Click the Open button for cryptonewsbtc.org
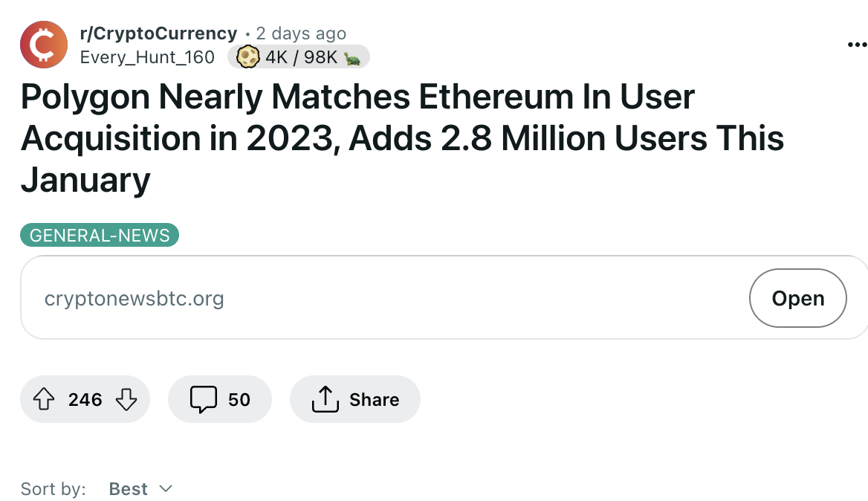 pos(797,298)
